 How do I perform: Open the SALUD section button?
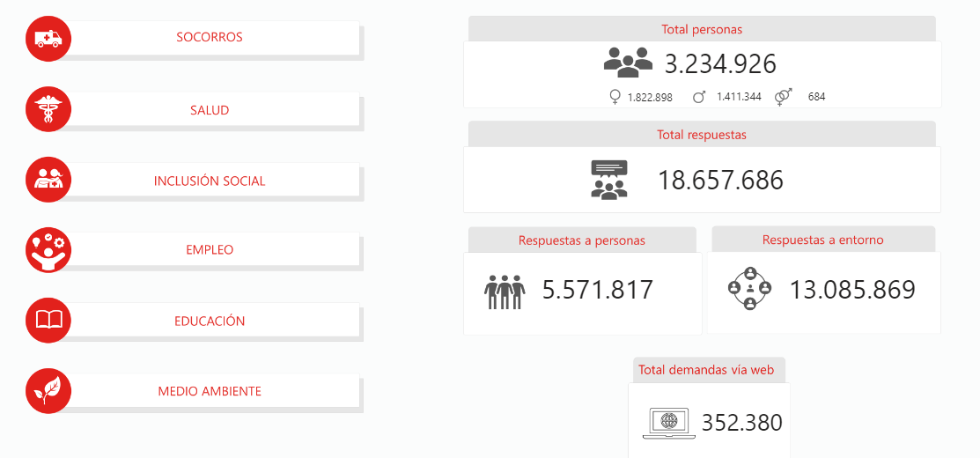point(210,110)
